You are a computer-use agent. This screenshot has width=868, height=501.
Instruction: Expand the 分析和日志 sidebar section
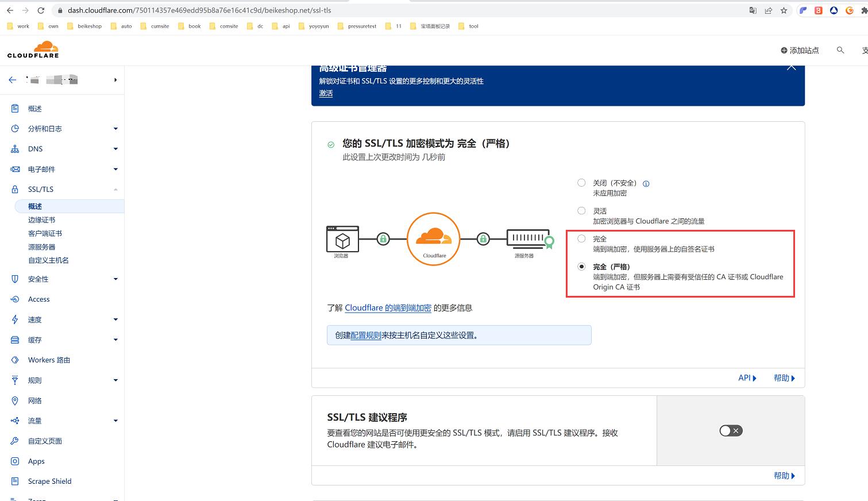point(115,129)
